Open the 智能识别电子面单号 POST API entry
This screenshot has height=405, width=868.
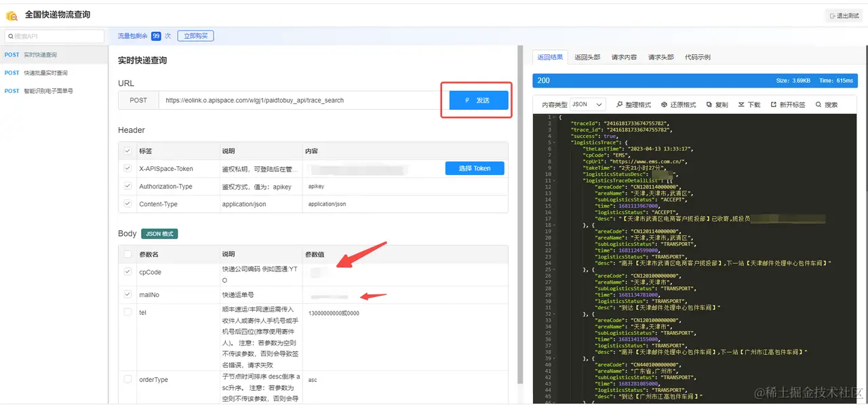(54, 90)
